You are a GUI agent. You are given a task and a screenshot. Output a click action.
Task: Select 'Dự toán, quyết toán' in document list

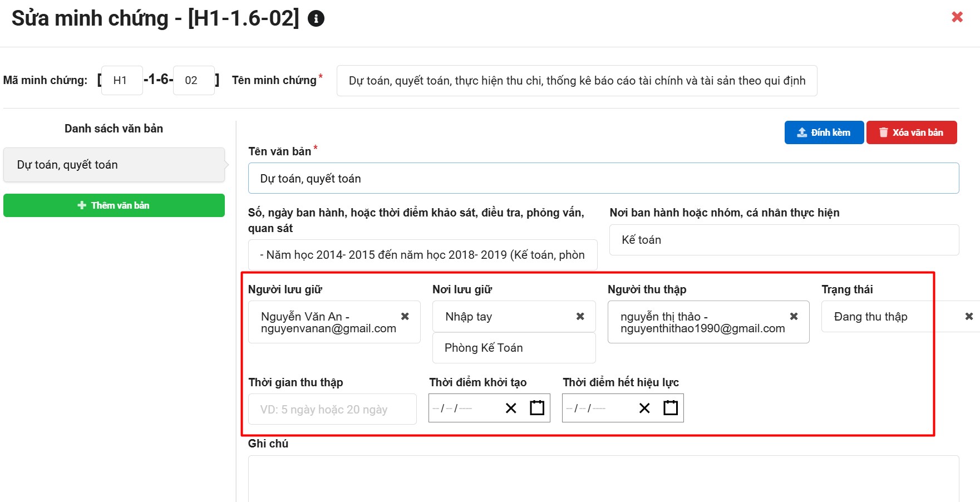(114, 165)
